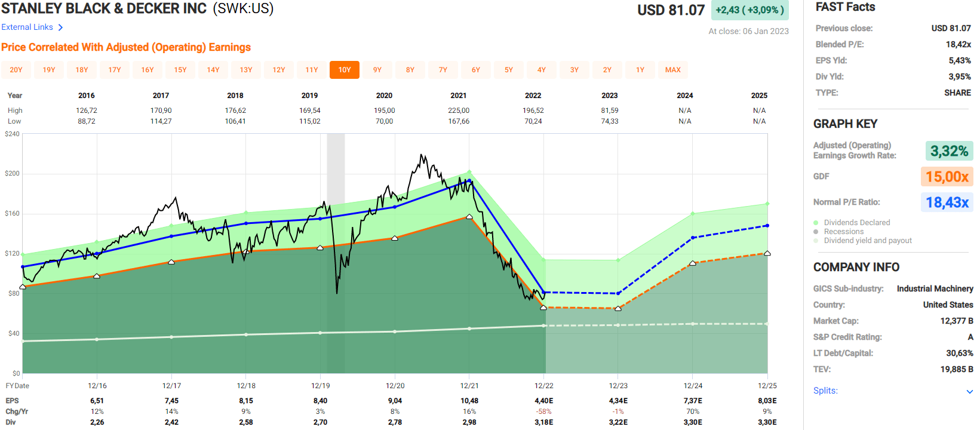This screenshot has height=430, width=980.
Task: Click the 12/21 orange earnings line marker
Action: (469, 217)
